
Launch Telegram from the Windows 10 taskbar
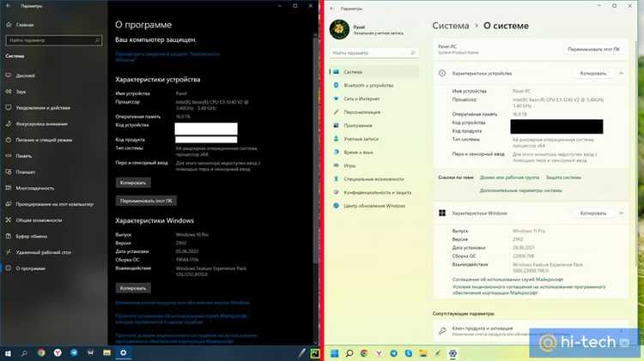tap(74, 352)
